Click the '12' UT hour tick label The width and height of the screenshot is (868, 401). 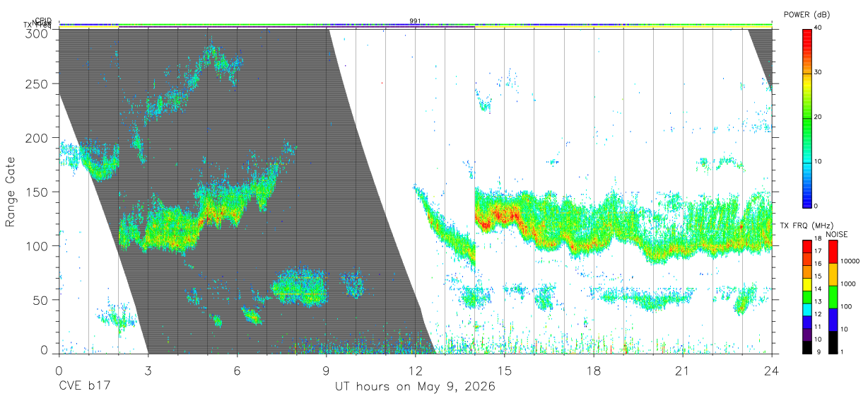point(415,371)
